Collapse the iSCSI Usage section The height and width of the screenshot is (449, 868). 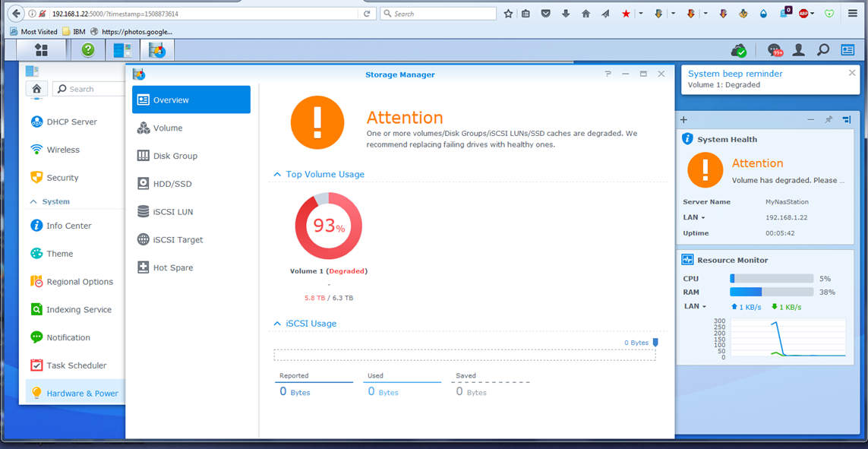(277, 324)
